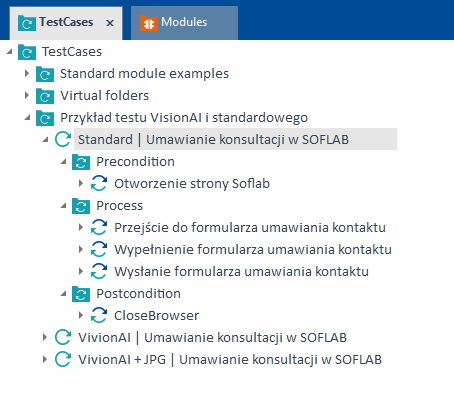Expand VivionAI | Umawianie konsultacji test case

coord(45,337)
